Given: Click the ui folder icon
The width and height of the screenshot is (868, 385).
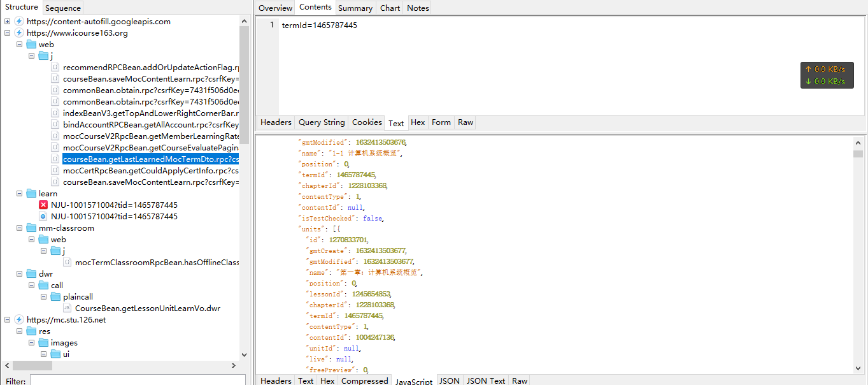Looking at the screenshot, I should 55,354.
